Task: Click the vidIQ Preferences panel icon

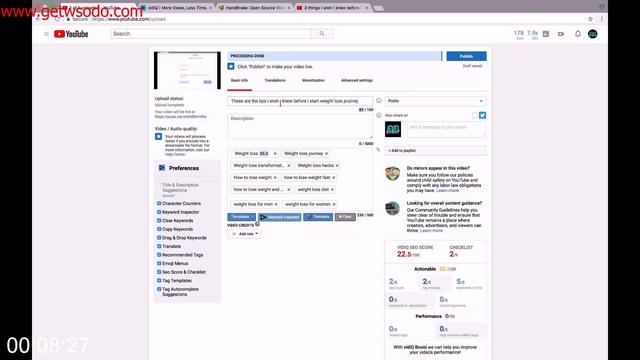Action: coord(162,168)
